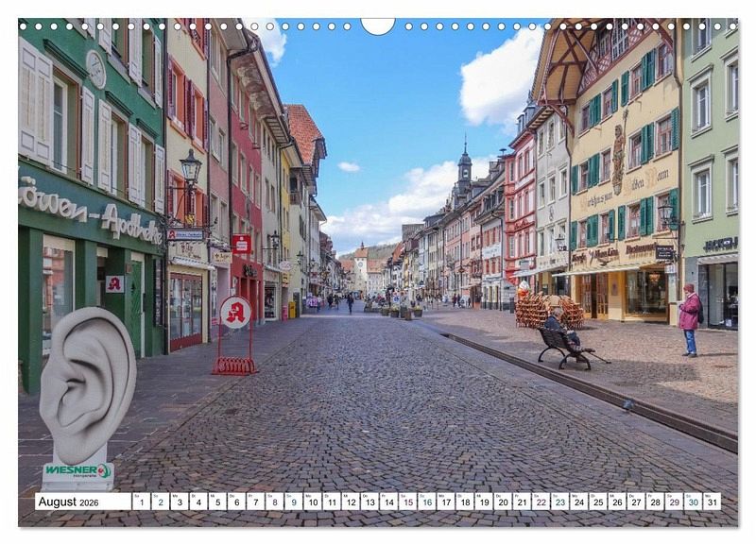Click the street lantern on the left building
The width and height of the screenshot is (756, 545).
pyautogui.click(x=190, y=168)
